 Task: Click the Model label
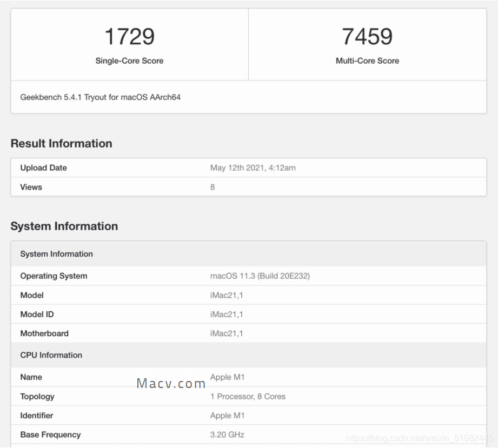[x=32, y=295]
